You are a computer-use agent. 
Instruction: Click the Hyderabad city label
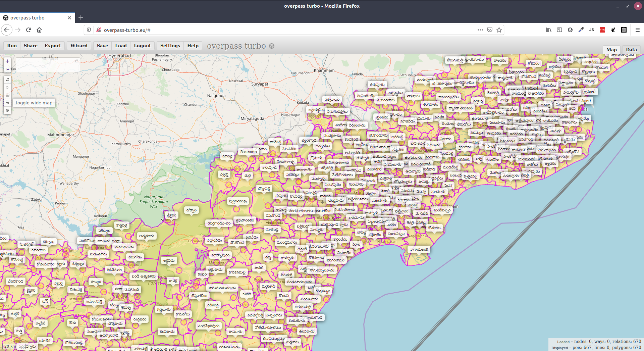119,56
